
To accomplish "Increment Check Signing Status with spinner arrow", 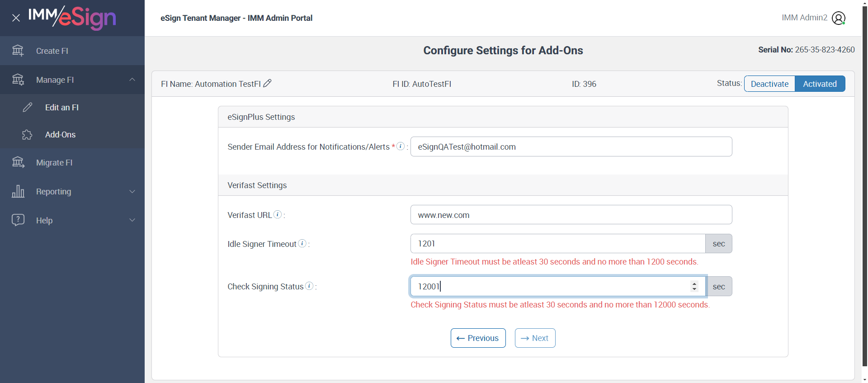I will pyautogui.click(x=694, y=284).
